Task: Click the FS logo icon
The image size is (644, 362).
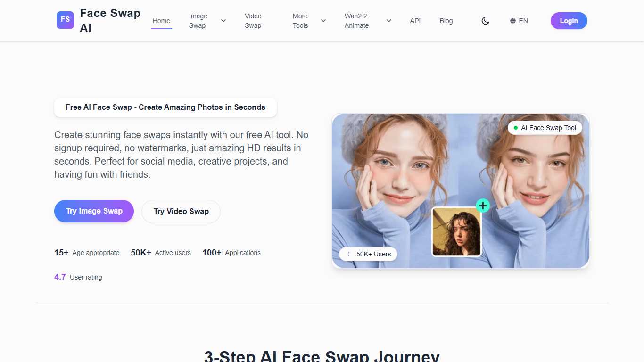Action: (x=65, y=20)
